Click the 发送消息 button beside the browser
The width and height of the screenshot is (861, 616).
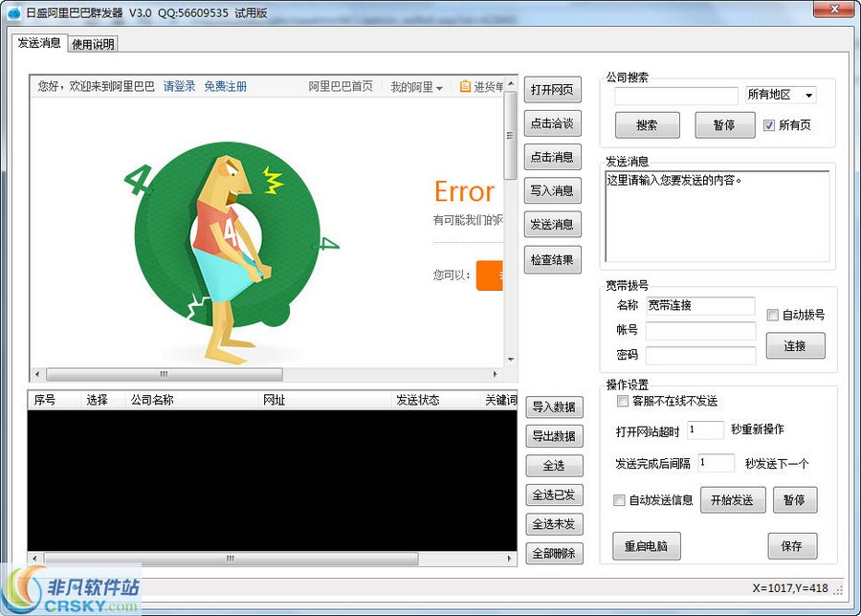tap(552, 225)
